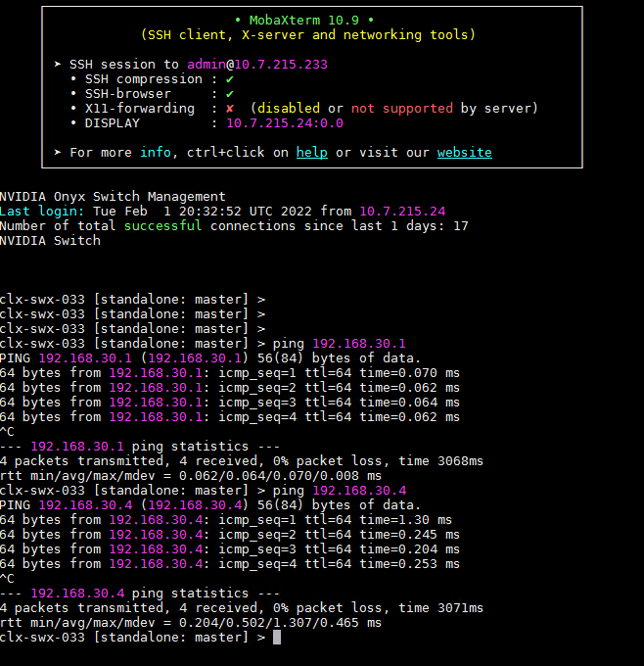Image resolution: width=644 pixels, height=666 pixels.
Task: Click the terminal cursor at final prompt
Action: point(277,638)
